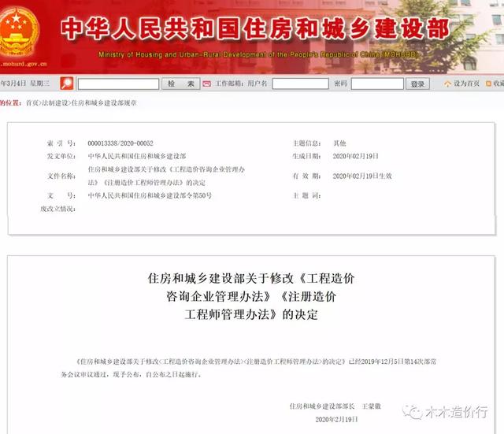This screenshot has height=434, width=504.
Task: Click the 工作邮箱 label
Action: pos(229,83)
